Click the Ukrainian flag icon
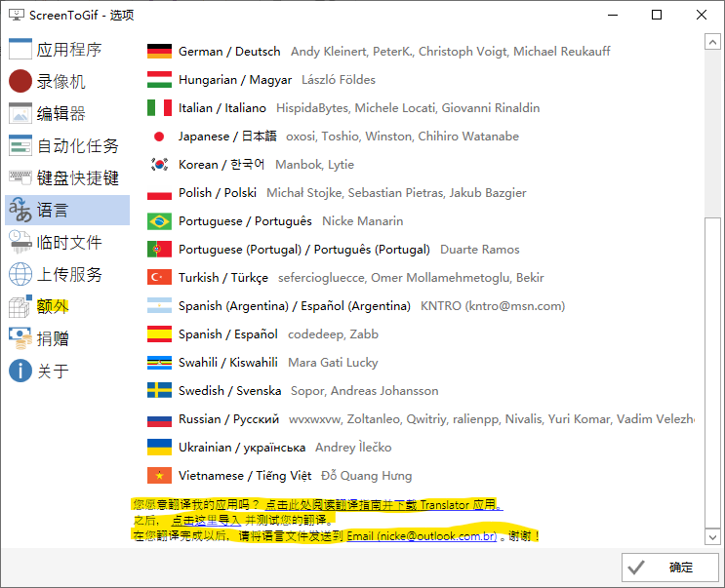Viewport: 725px width, 588px height. click(159, 448)
